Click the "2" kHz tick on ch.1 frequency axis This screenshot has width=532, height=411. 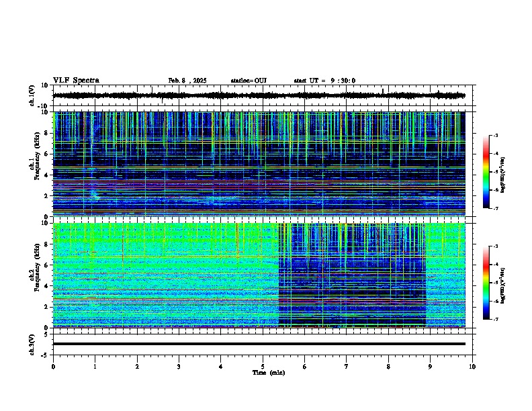pos(46,195)
